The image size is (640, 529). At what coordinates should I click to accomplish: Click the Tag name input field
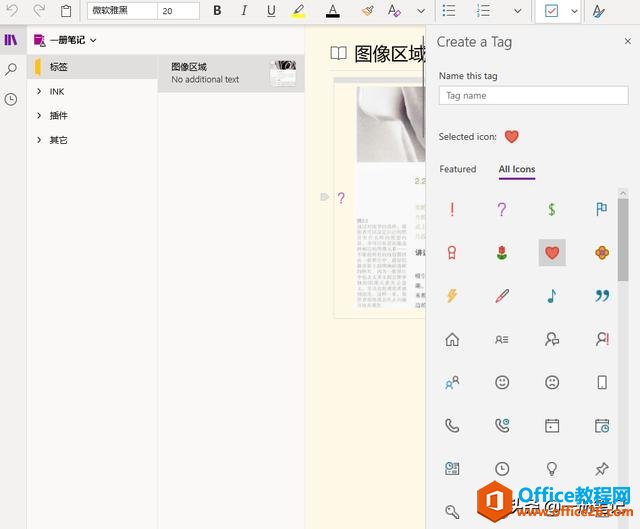tap(533, 96)
